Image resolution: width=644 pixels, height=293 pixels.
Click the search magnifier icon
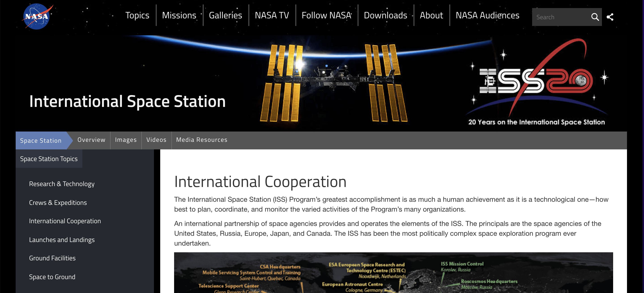pos(595,17)
